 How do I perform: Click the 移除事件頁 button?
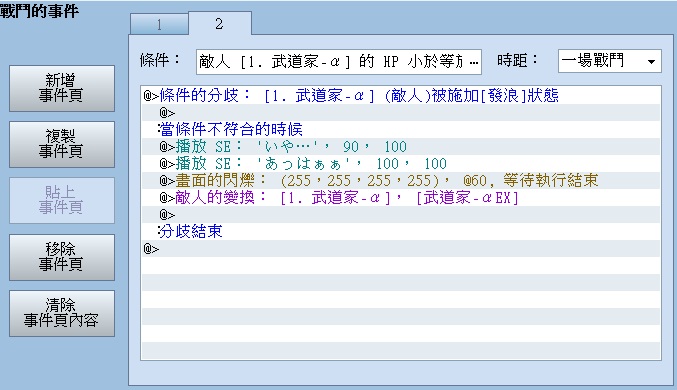(62, 257)
